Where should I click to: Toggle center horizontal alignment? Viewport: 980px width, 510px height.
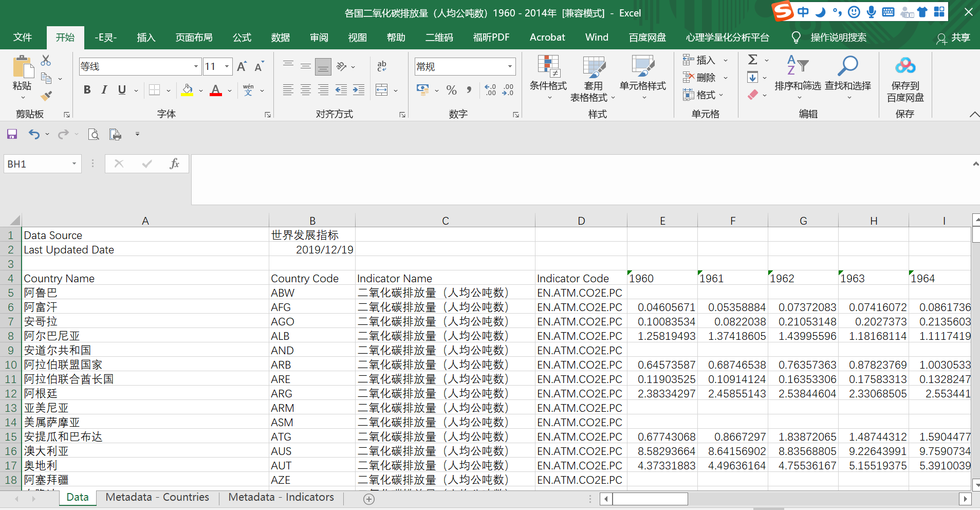[x=306, y=90]
